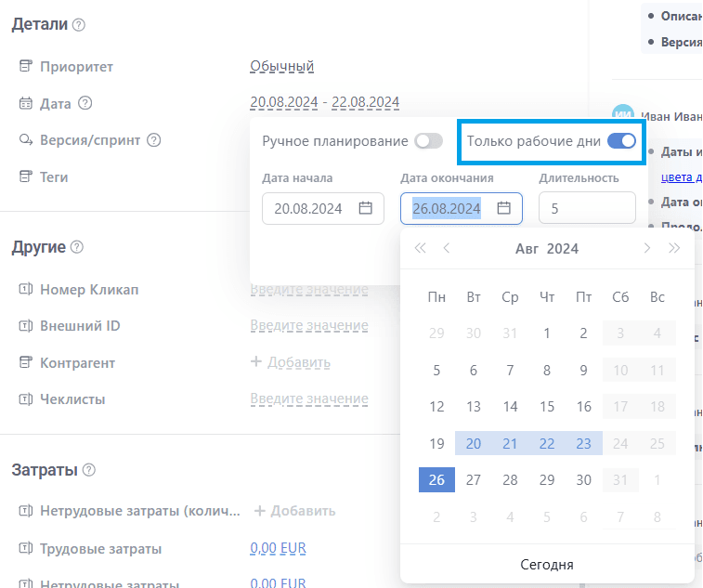Viewport: 703px width, 588px height.
Task: Click help icon beside Версия/спринт
Action: [x=154, y=140]
